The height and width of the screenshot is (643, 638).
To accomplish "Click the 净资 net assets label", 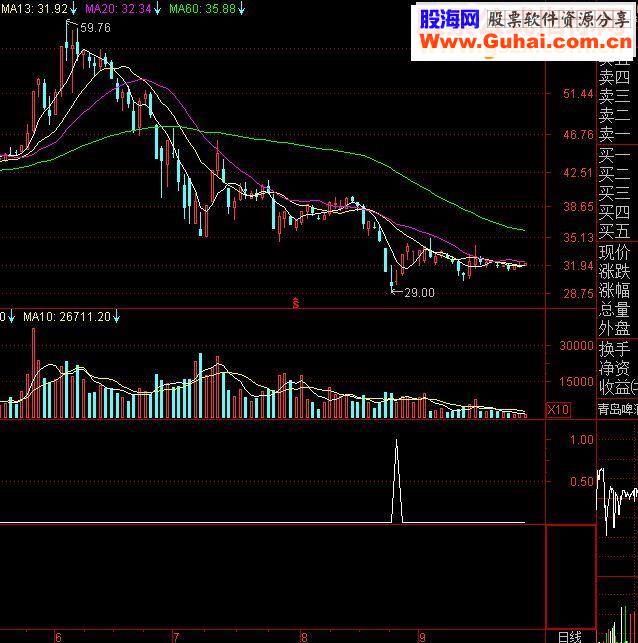I will (614, 368).
